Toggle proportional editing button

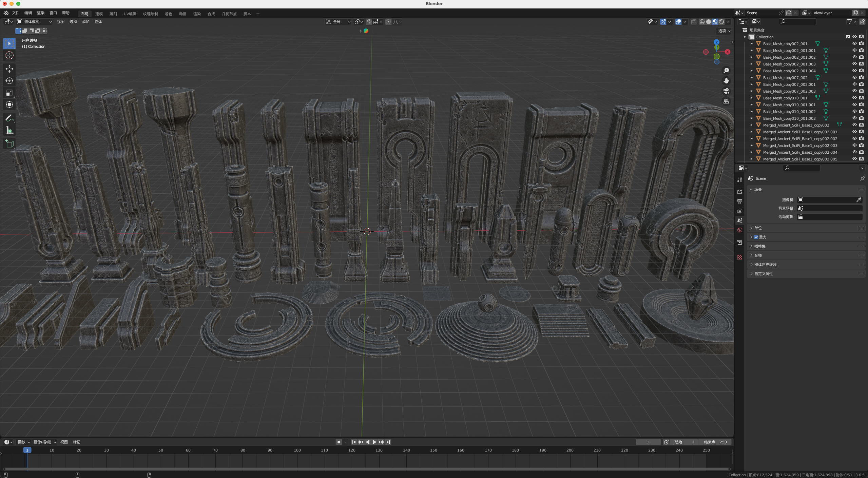click(388, 22)
